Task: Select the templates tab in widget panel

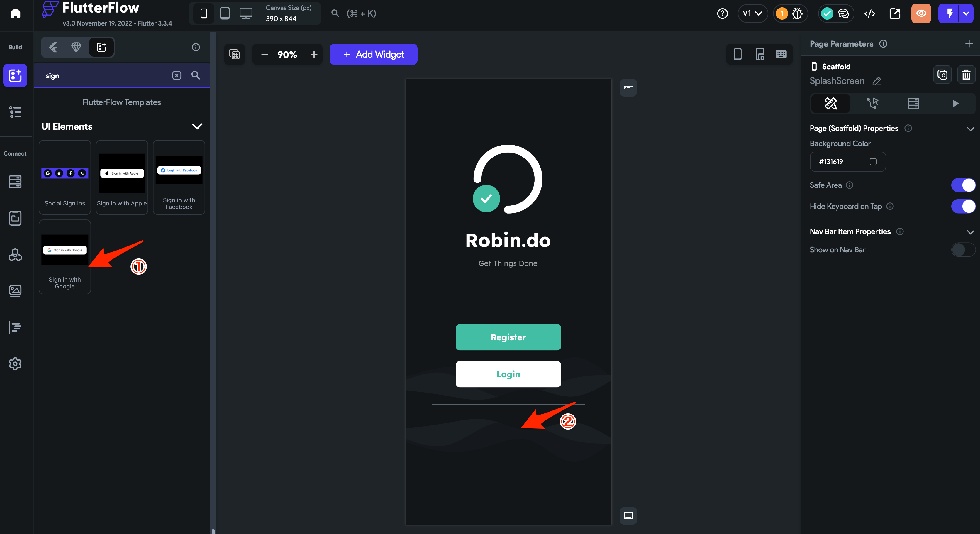Action: (x=101, y=47)
